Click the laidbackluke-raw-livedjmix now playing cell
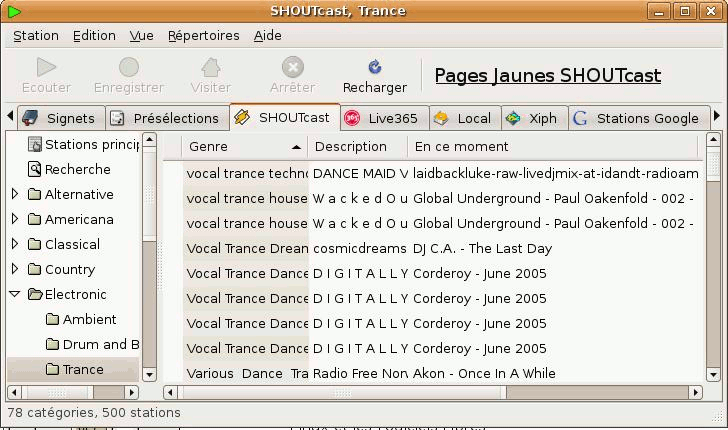728x430 pixels. (556, 174)
